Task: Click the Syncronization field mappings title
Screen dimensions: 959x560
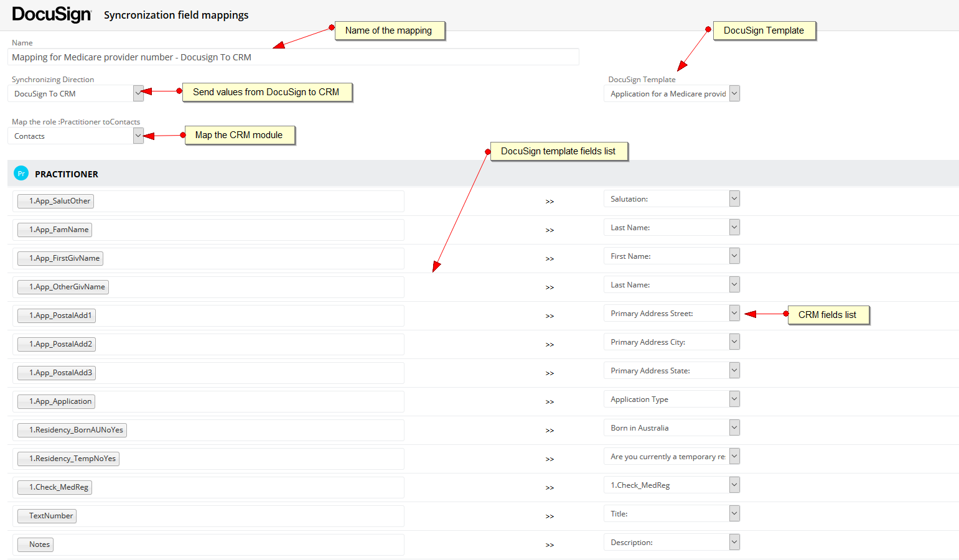Action: (x=176, y=15)
